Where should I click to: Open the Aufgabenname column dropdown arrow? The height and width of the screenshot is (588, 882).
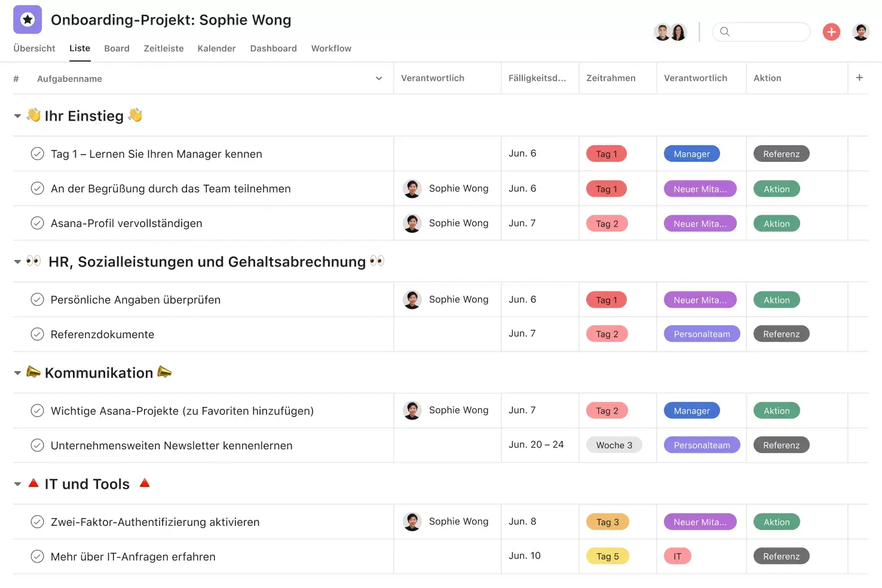click(378, 78)
